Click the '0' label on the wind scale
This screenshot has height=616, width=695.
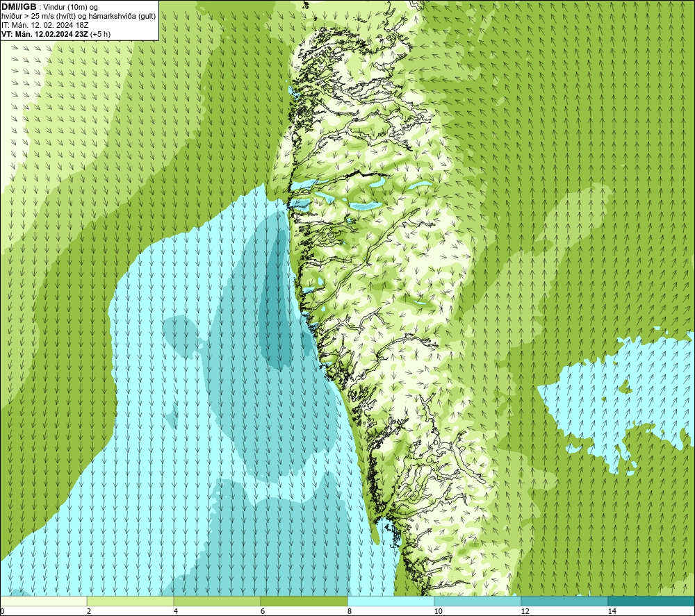coord(2,611)
